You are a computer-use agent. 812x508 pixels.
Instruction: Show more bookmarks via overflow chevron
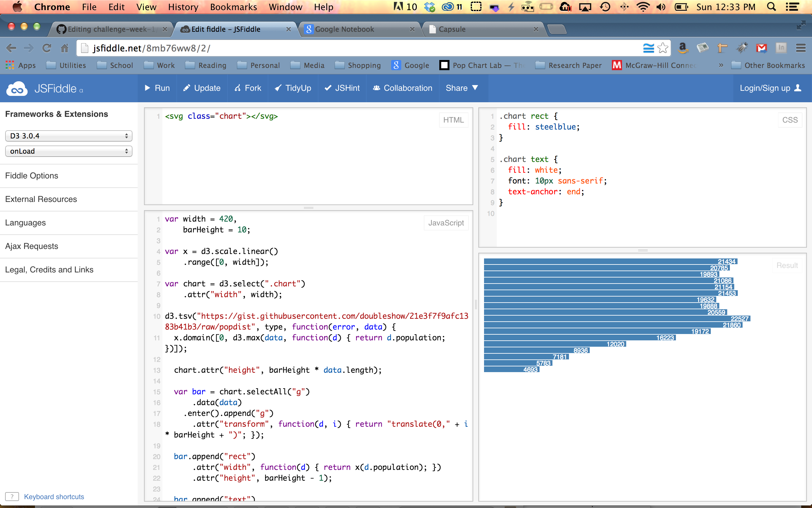tap(721, 65)
